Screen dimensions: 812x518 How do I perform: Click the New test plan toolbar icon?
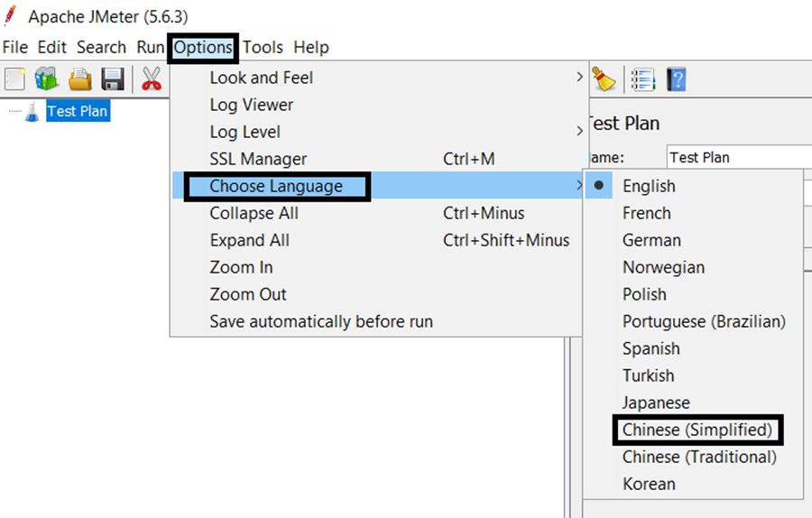click(15, 79)
